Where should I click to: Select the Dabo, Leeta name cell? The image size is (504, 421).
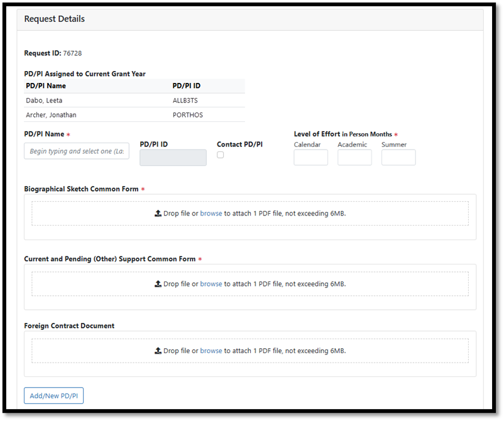coord(44,101)
